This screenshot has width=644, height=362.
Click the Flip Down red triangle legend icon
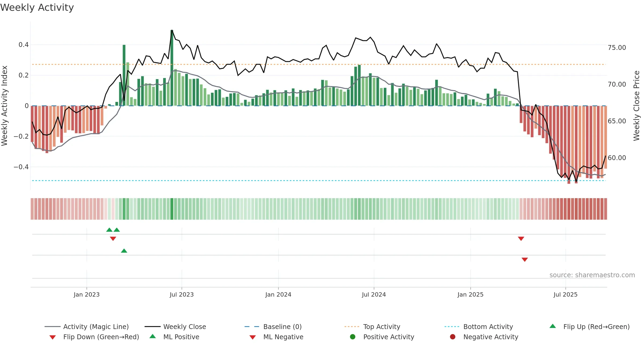point(53,337)
